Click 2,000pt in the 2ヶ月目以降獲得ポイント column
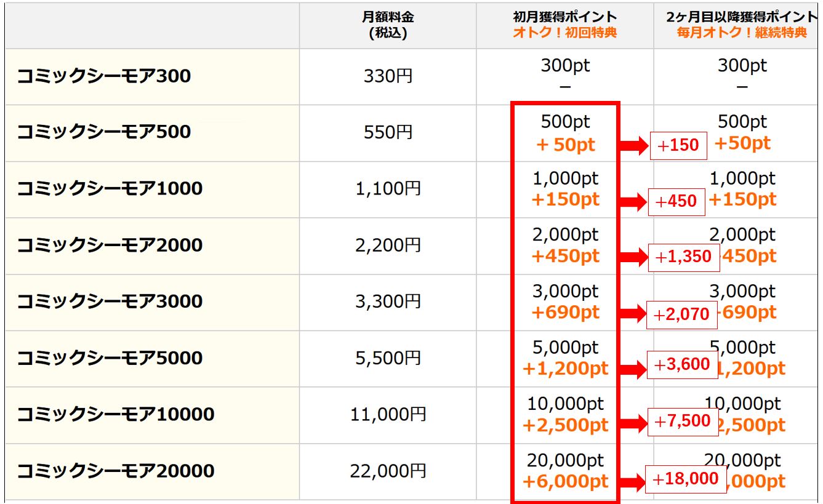The image size is (823, 504). (x=742, y=235)
